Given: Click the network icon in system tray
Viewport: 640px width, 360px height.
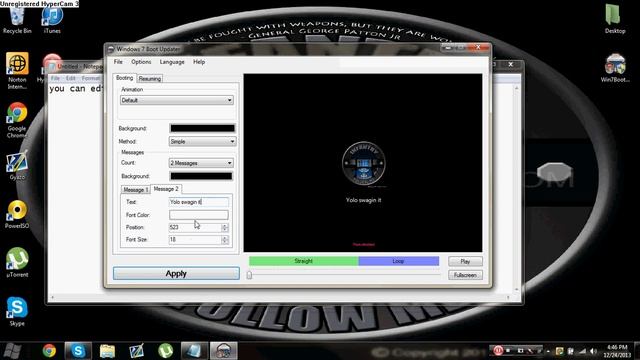Looking at the screenshot, I should point(582,351).
